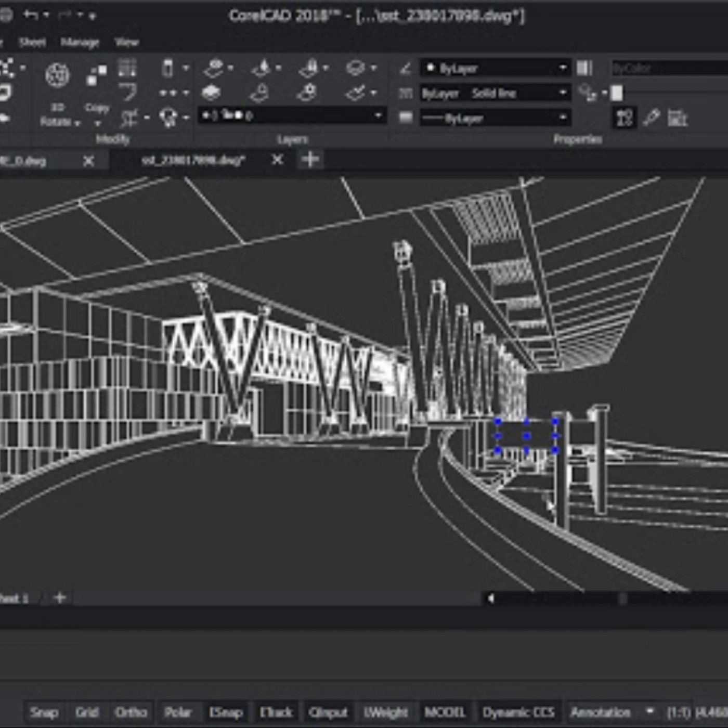
Task: Click the Dynamic CCS status button
Action: (518, 712)
